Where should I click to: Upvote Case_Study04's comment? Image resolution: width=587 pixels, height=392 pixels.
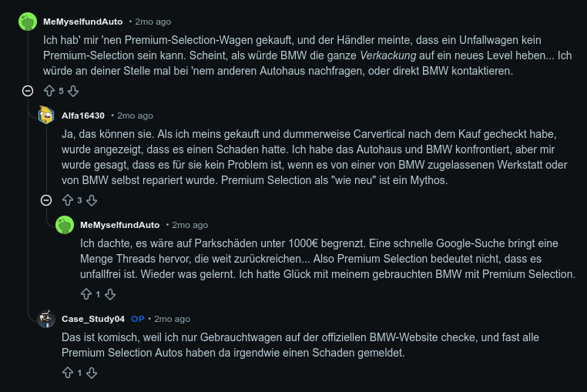pos(67,373)
